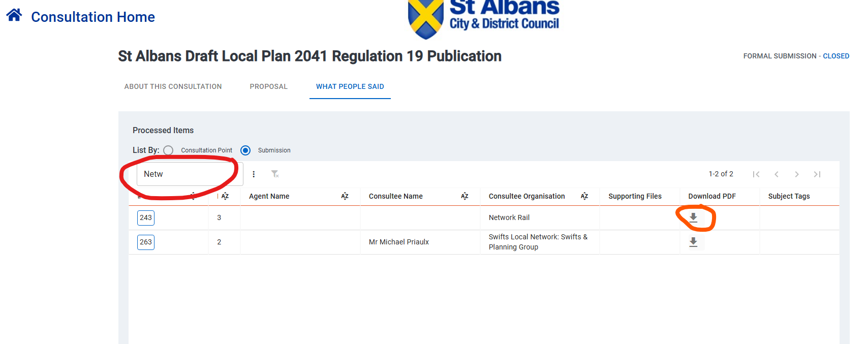This screenshot has height=344, width=868.
Task: Select the Submission radio button
Action: click(245, 150)
